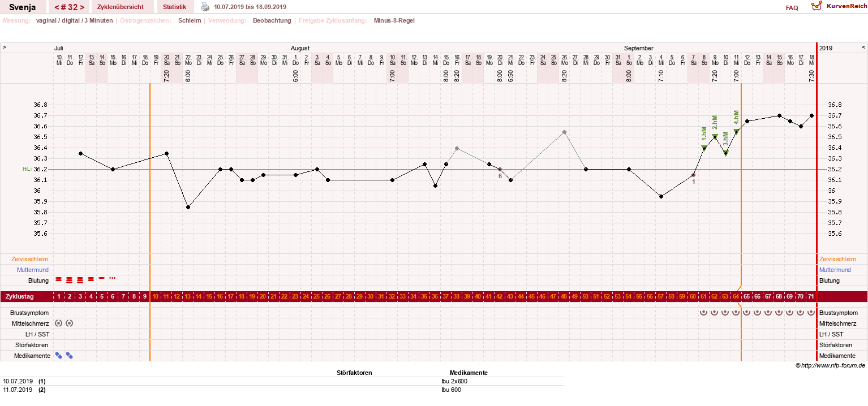Click the Brustsymptom icon on cycle day 62
This screenshot has width=868, height=406.
(x=715, y=312)
